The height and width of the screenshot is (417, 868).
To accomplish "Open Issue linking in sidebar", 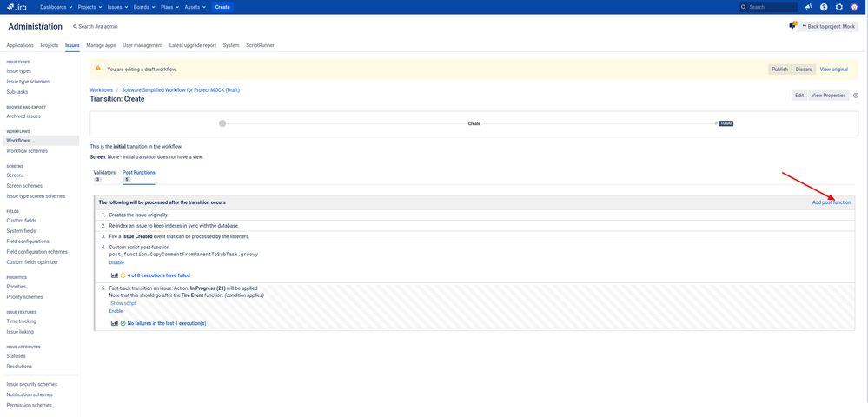I will [x=20, y=332].
